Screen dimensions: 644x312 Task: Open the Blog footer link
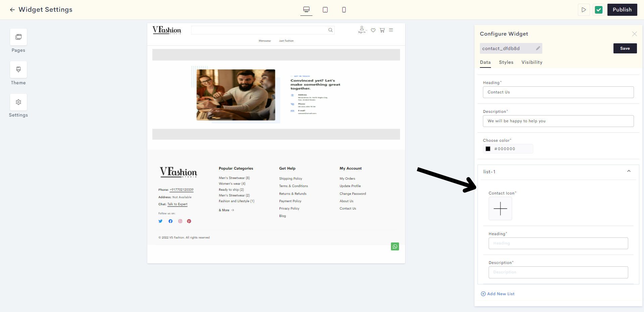283,216
